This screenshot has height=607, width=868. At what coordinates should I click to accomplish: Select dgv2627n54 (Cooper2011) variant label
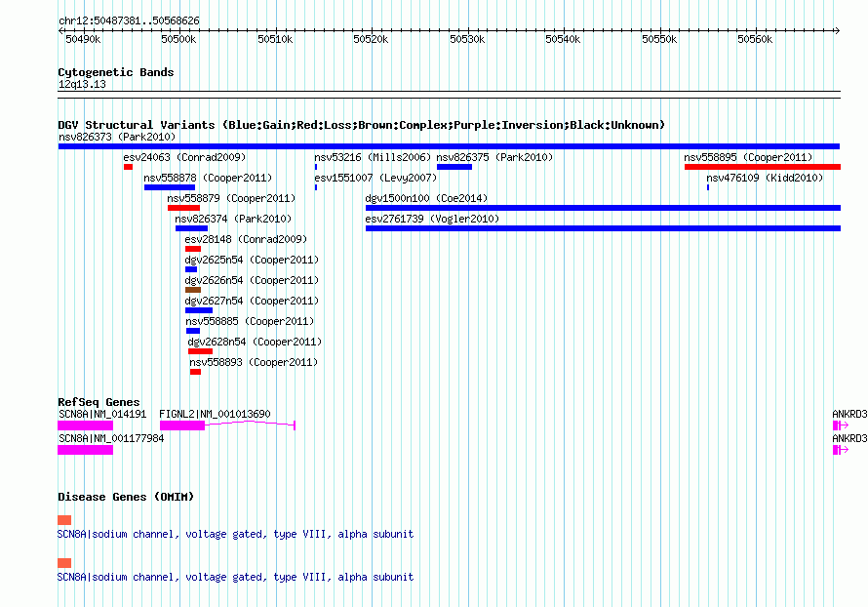(x=252, y=301)
